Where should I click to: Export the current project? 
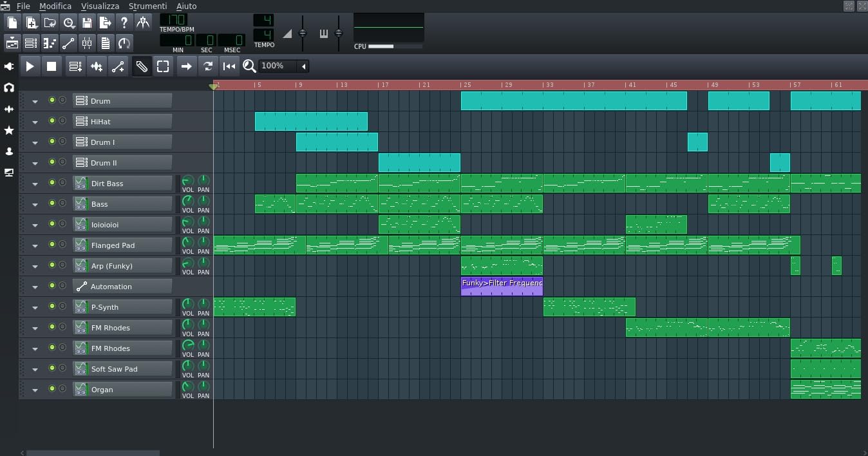106,23
